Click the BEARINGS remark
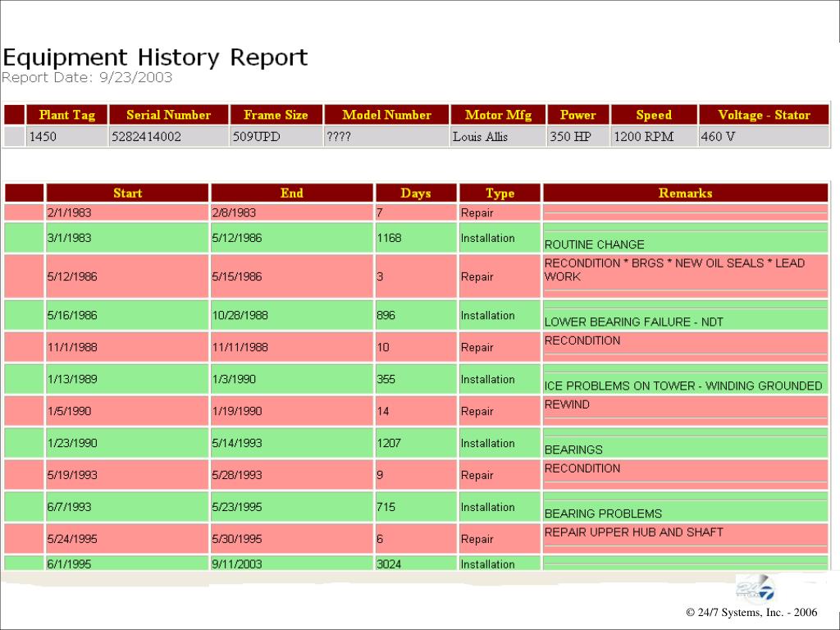This screenshot has width=840, height=630. 573,450
